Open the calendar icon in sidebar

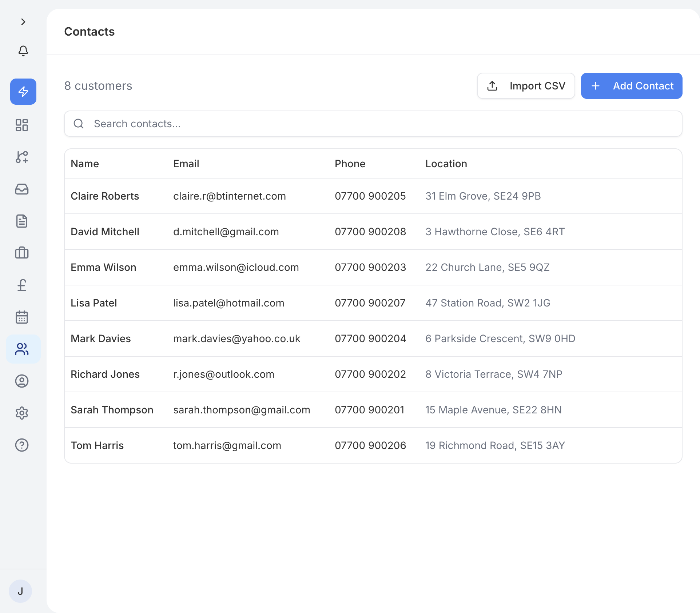[22, 317]
